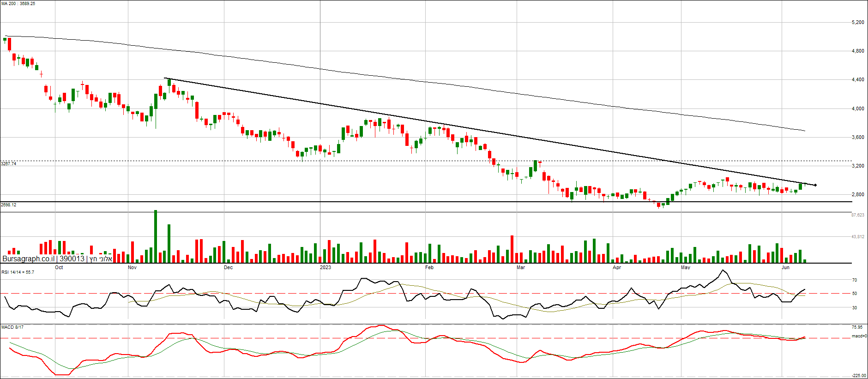Viewport: 868px width, 379px height.
Task: Click the May date label
Action: 686,267
